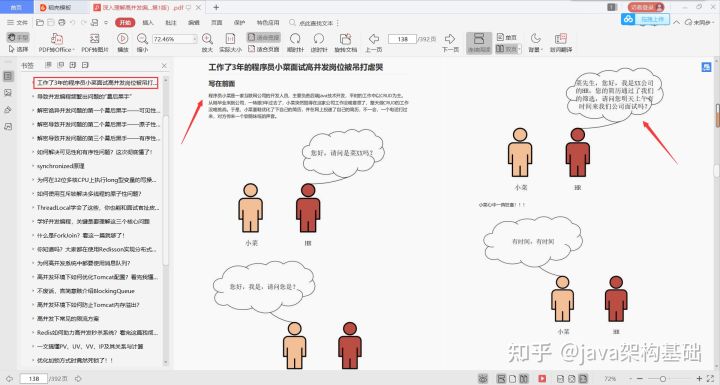Screen dimensions: 720x385
Task: Click the status bar previous page arrow
Action: click(x=9, y=379)
